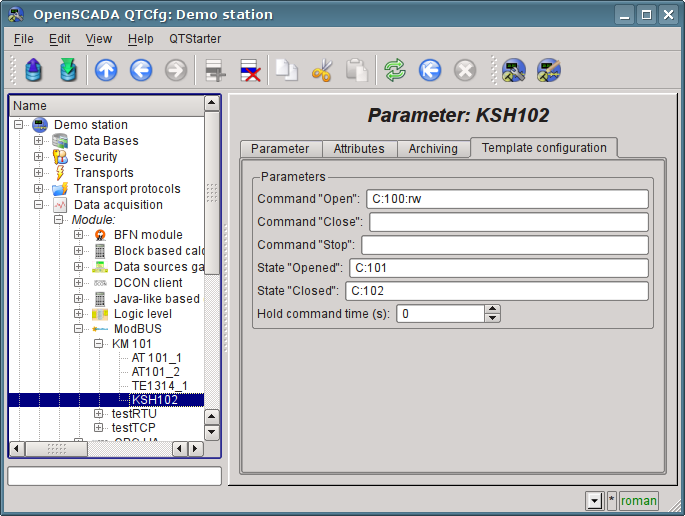Expand the Security tree node

coord(39,157)
